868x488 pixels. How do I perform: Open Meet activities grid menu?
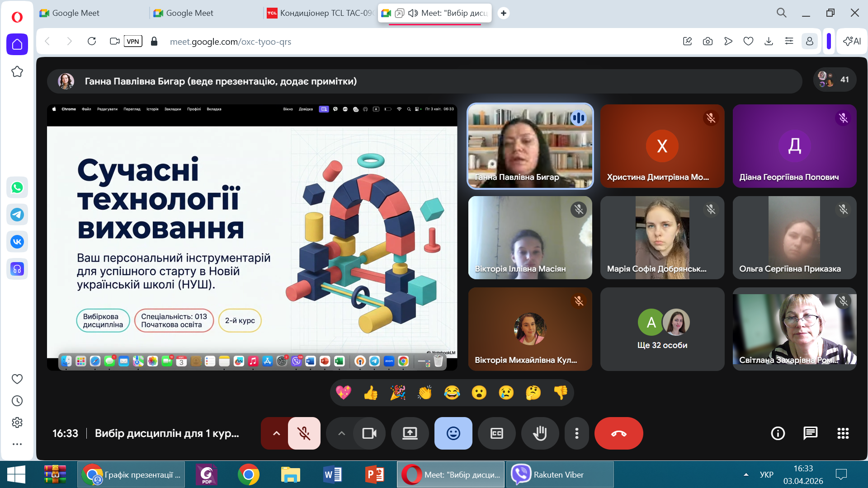coord(843,433)
